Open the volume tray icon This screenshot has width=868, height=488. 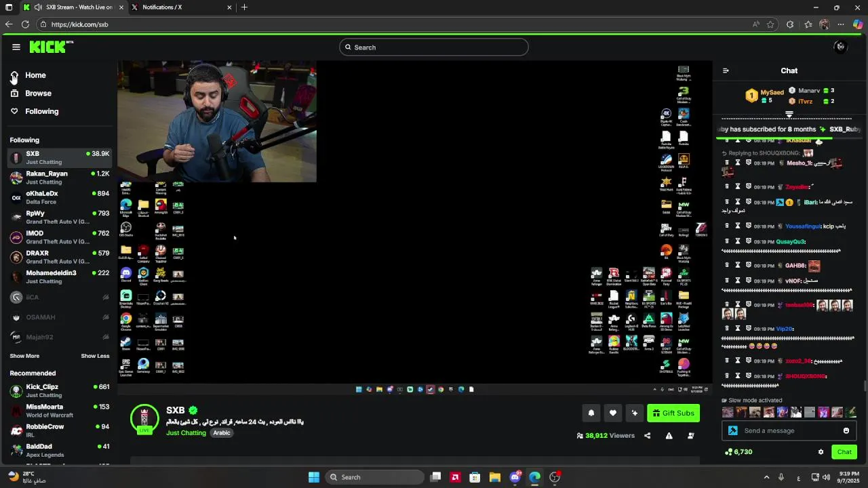[x=826, y=477]
